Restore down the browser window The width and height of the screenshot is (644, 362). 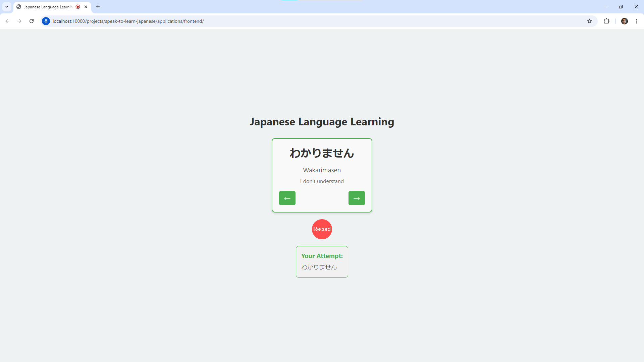pos(621,7)
